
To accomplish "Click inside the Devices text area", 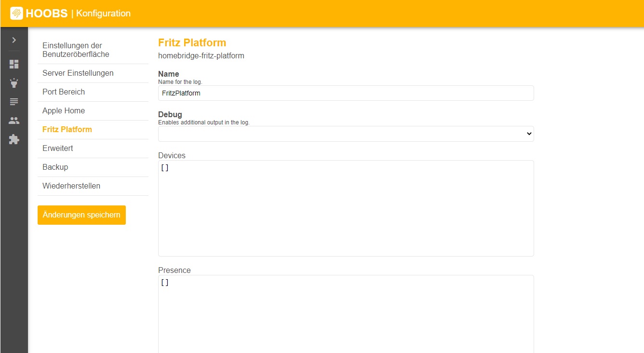I will click(x=346, y=208).
